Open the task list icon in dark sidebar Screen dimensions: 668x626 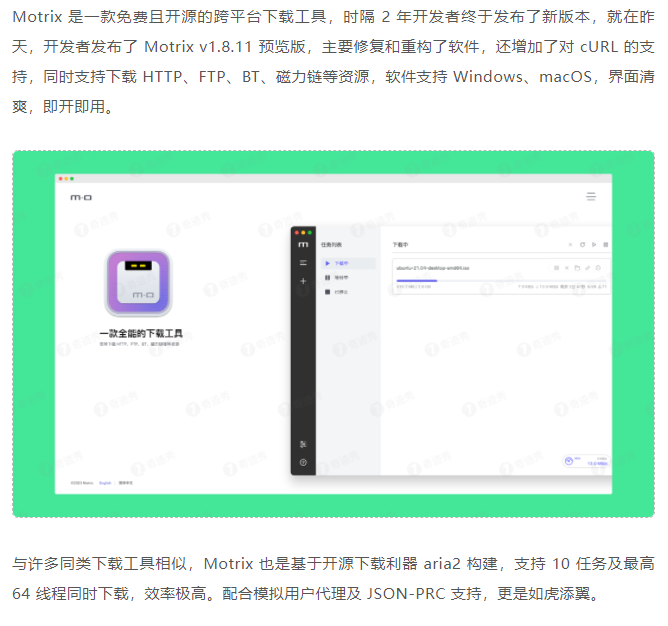pos(303,263)
